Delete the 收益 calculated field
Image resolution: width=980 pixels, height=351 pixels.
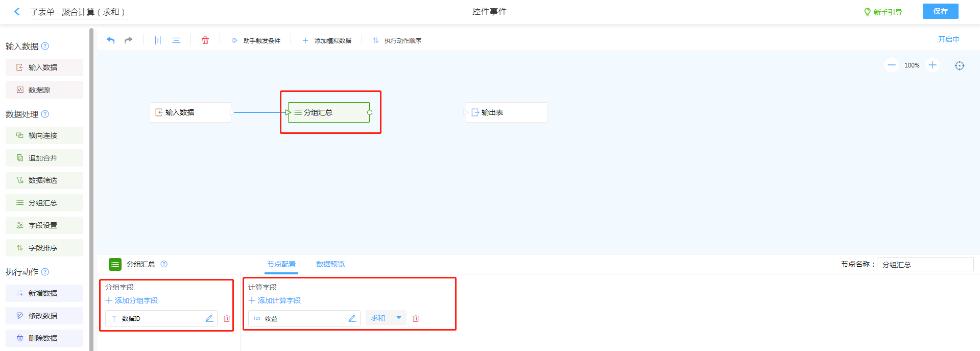(x=416, y=318)
